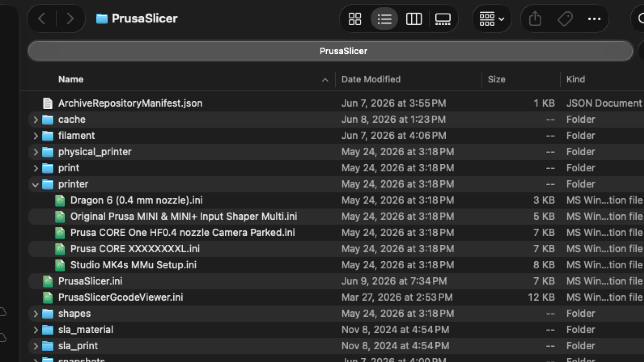Expand the filament folder

coord(36,136)
